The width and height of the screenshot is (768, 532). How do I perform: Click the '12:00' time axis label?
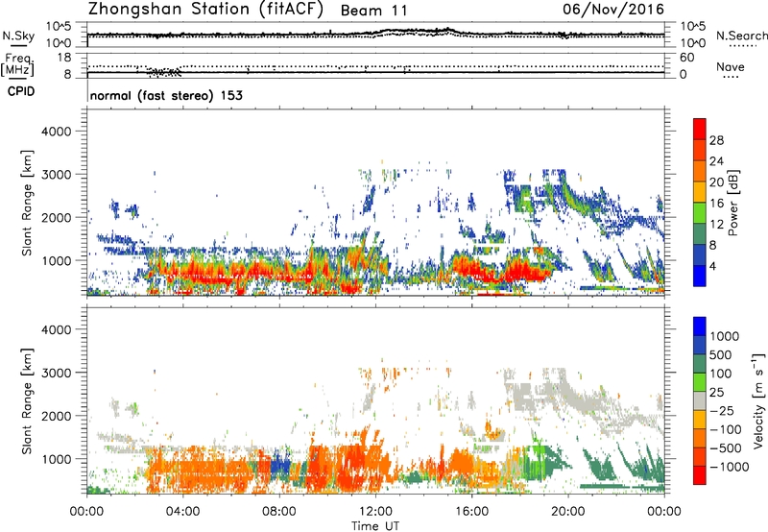[x=375, y=512]
